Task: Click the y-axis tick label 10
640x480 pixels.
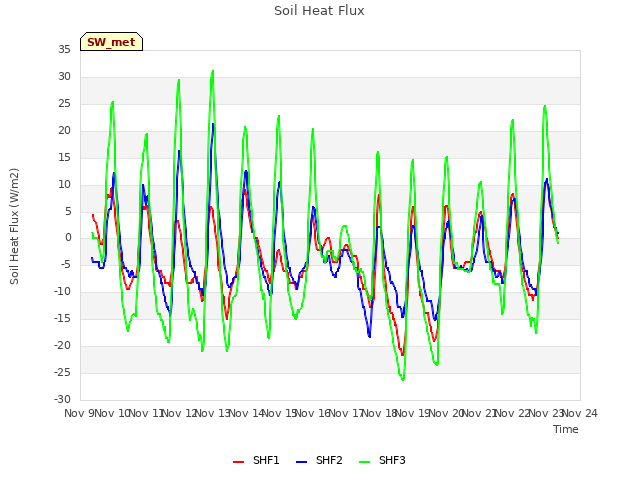Action: coord(64,184)
